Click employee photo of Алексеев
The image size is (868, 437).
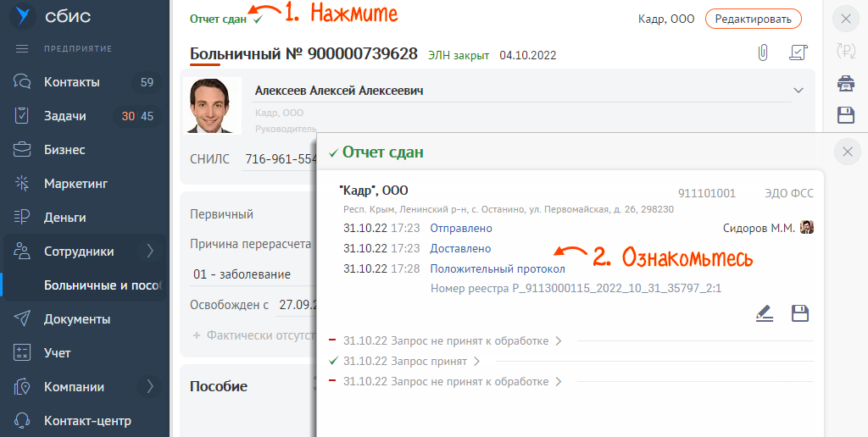[212, 105]
